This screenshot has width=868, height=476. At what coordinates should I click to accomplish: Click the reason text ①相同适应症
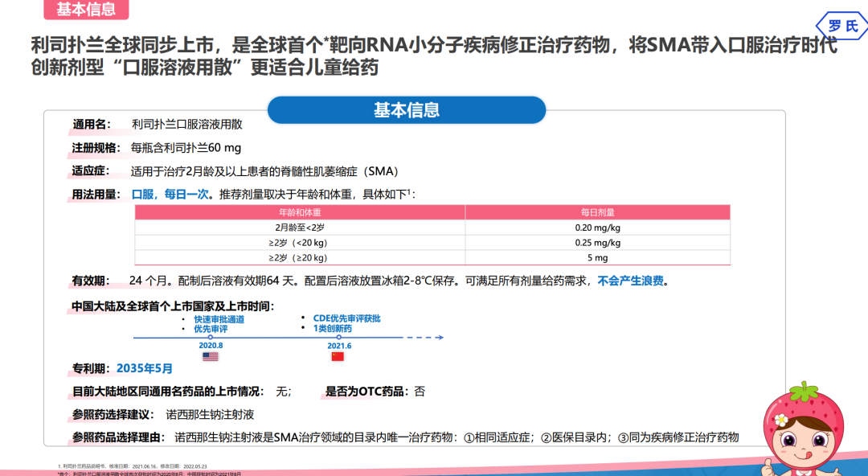[499, 437]
